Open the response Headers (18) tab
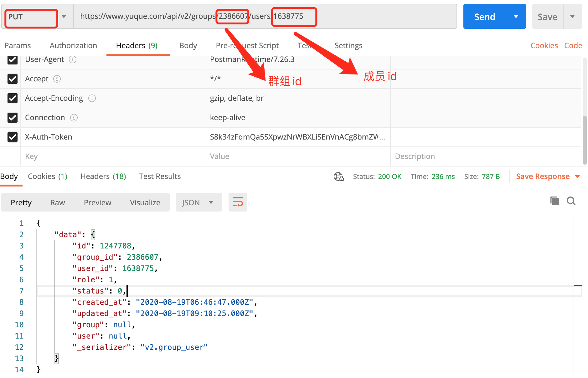This screenshot has width=588, height=378. pos(103,176)
